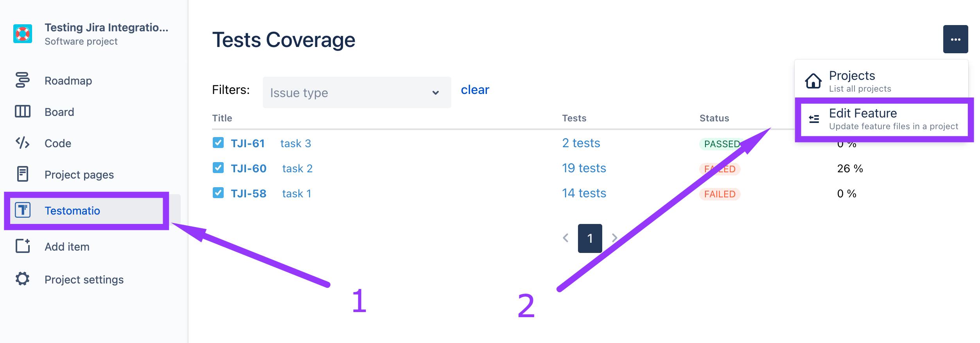Open Project settings gear icon
Screen dimensions: 980x343
[x=22, y=279]
